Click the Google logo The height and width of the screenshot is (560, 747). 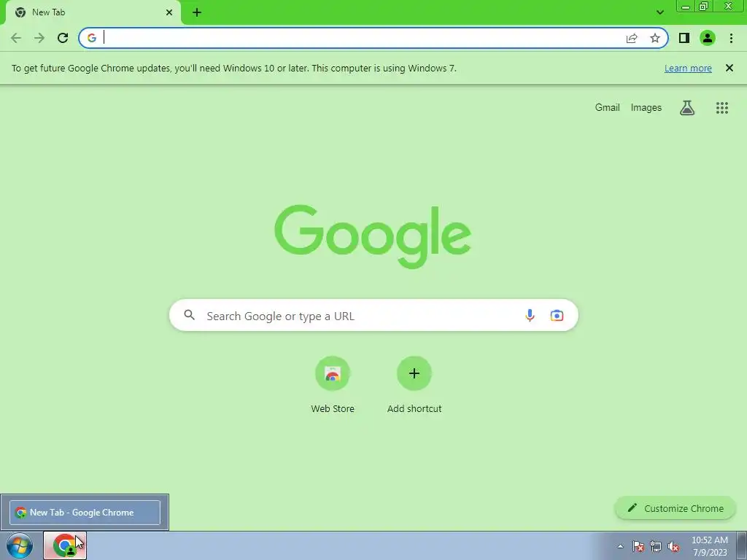(x=373, y=237)
